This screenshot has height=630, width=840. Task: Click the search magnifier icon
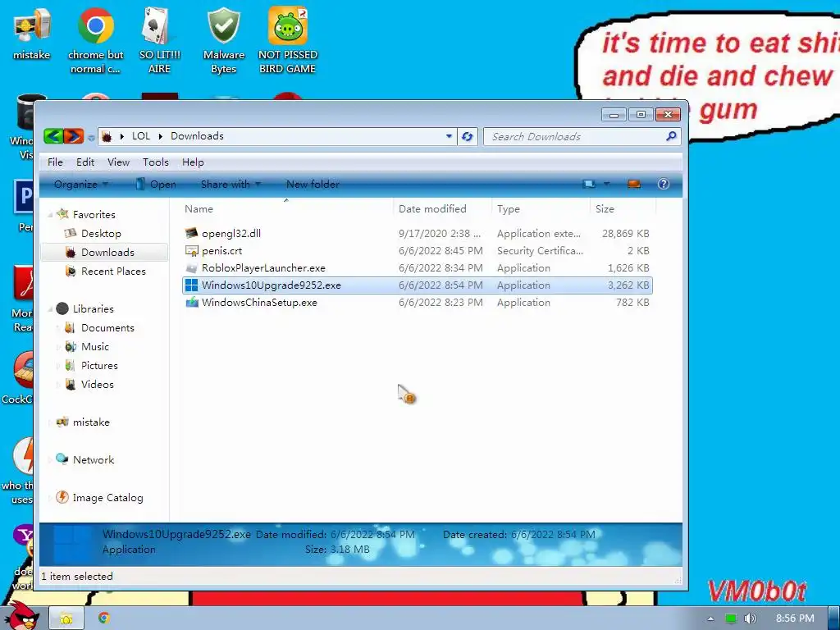pyautogui.click(x=671, y=137)
